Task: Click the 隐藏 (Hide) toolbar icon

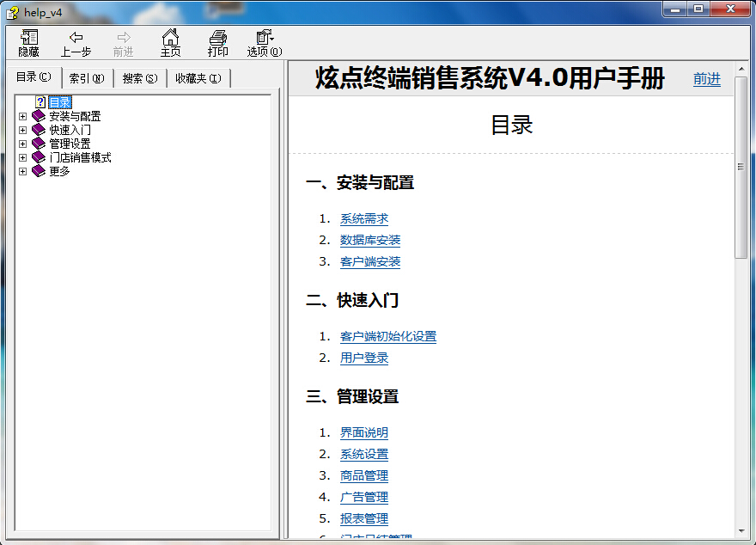Action: (x=29, y=38)
